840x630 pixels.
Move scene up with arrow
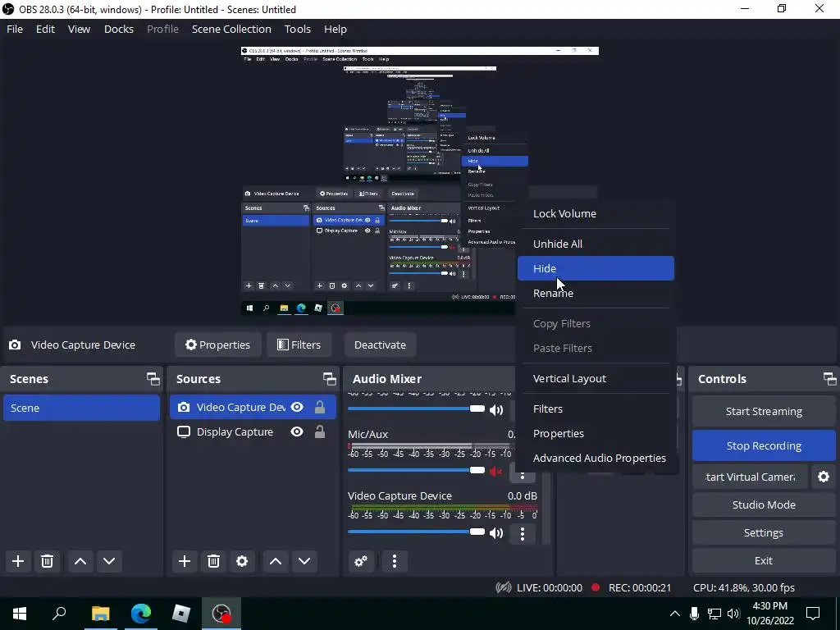(x=80, y=561)
